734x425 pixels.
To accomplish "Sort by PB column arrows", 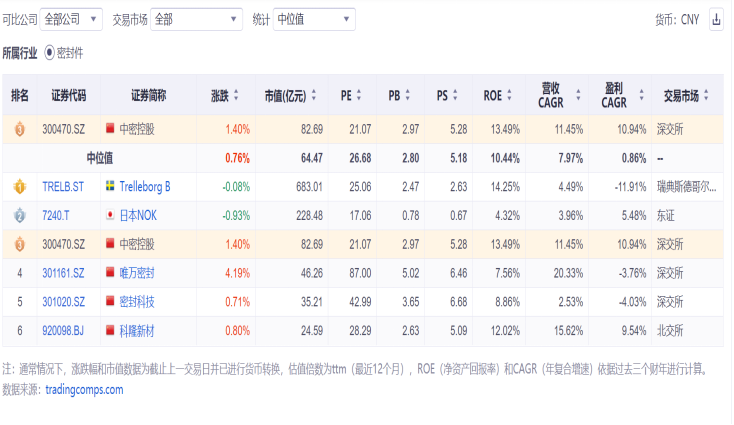I will coord(407,95).
